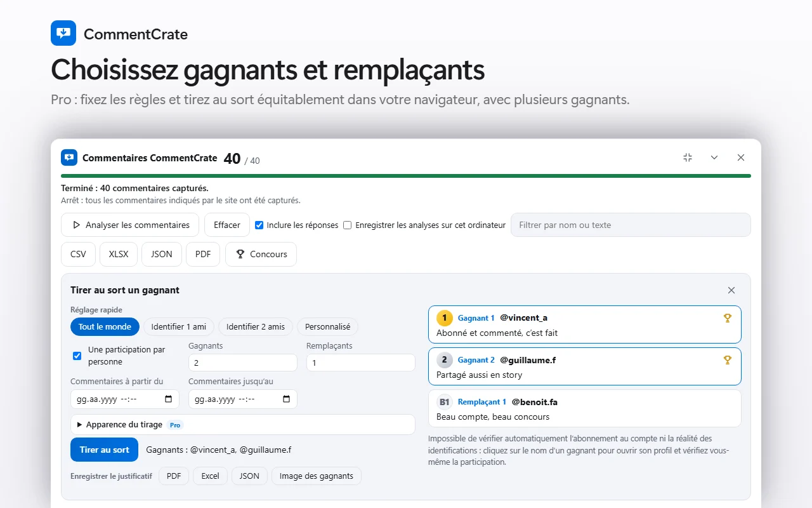Click "Gagnants : @vincent_a, @guillaume.f" result text

pos(219,450)
